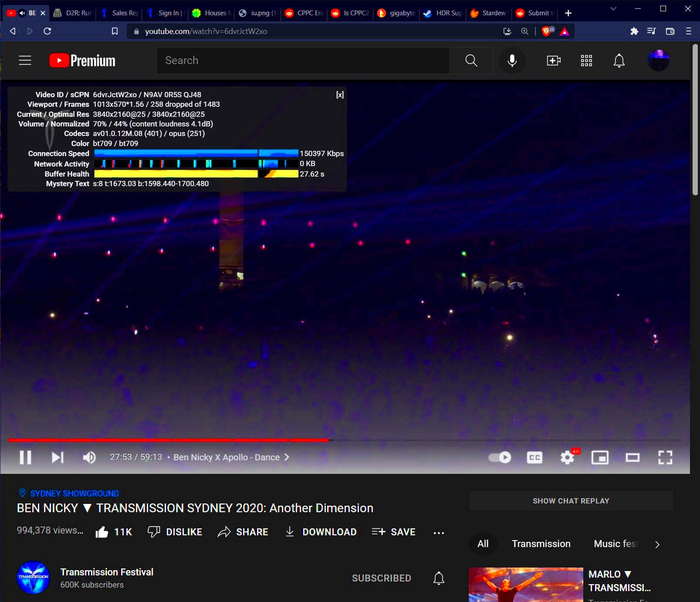Seek on the red video progress bar
The image size is (700, 602).
344,440
